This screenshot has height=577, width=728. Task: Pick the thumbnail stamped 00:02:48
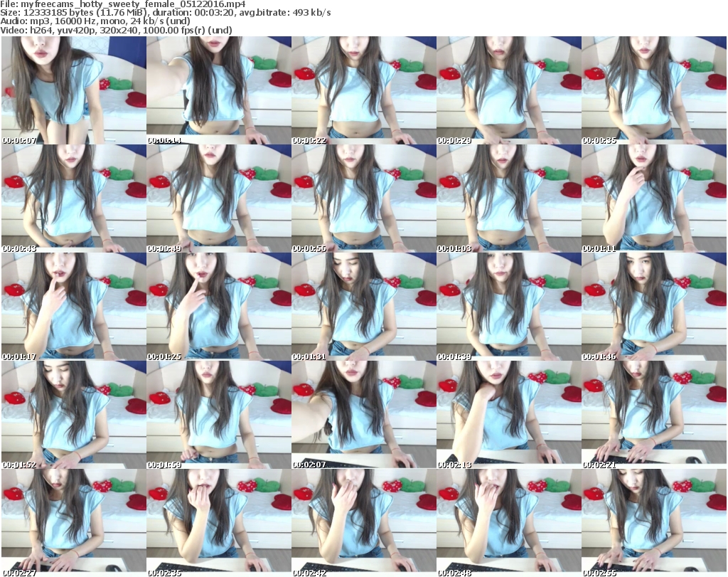point(508,523)
